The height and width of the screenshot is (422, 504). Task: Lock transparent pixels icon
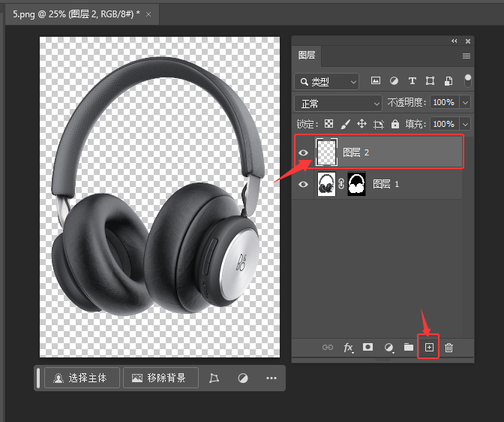[x=328, y=124]
